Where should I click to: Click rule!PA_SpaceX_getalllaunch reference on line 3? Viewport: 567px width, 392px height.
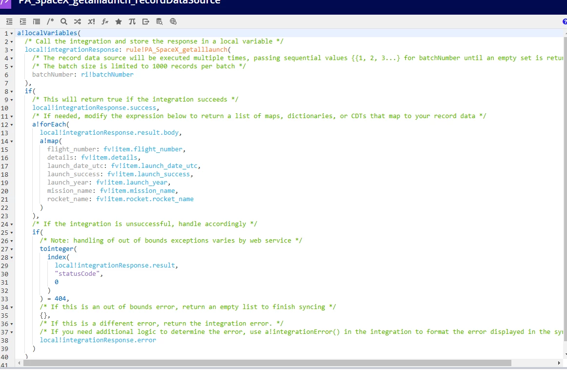point(177,49)
